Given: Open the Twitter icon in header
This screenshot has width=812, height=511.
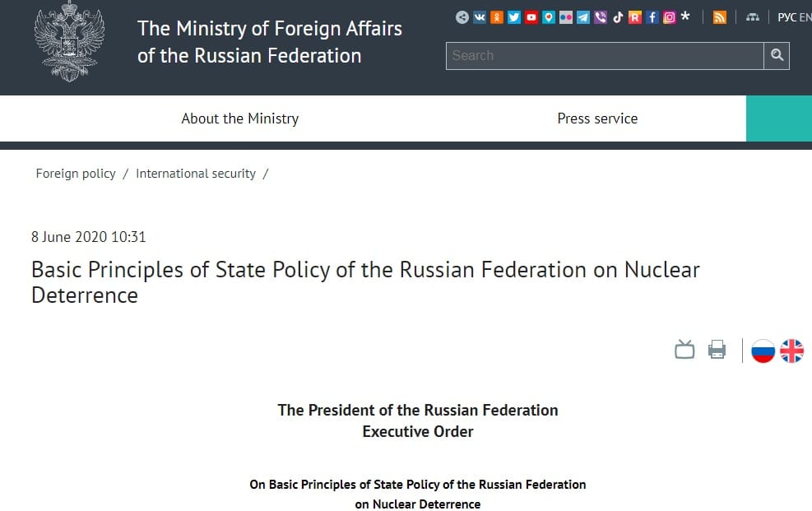Looking at the screenshot, I should pyautogui.click(x=513, y=17).
